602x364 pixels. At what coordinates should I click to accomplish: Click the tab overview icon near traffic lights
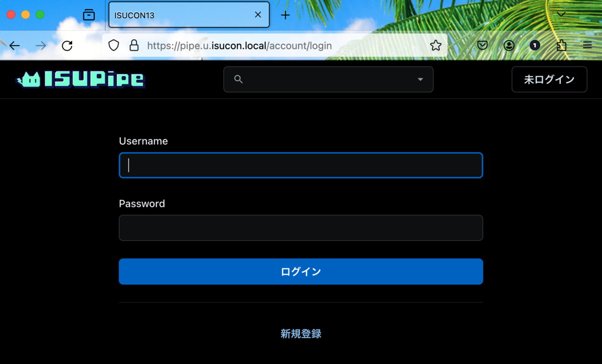[x=89, y=15]
